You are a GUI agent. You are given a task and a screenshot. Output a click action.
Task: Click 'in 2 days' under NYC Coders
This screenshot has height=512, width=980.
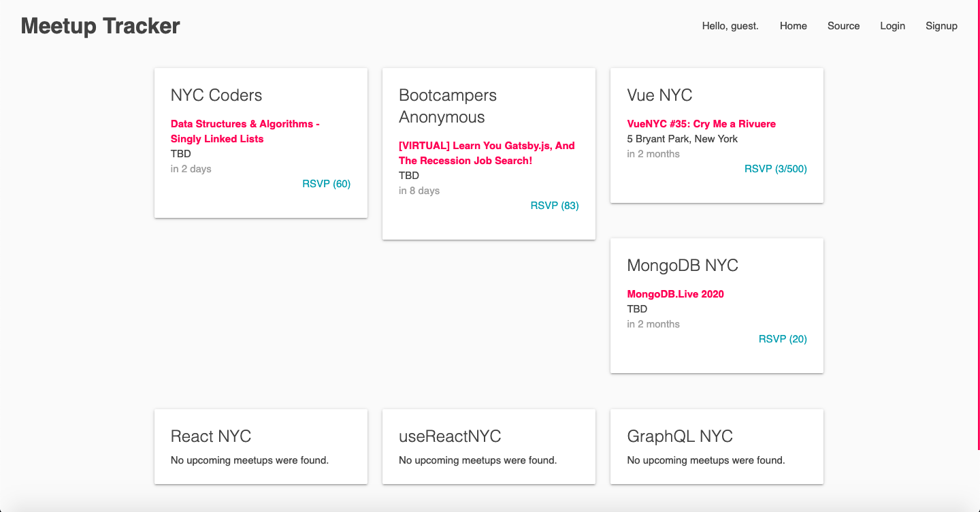191,169
